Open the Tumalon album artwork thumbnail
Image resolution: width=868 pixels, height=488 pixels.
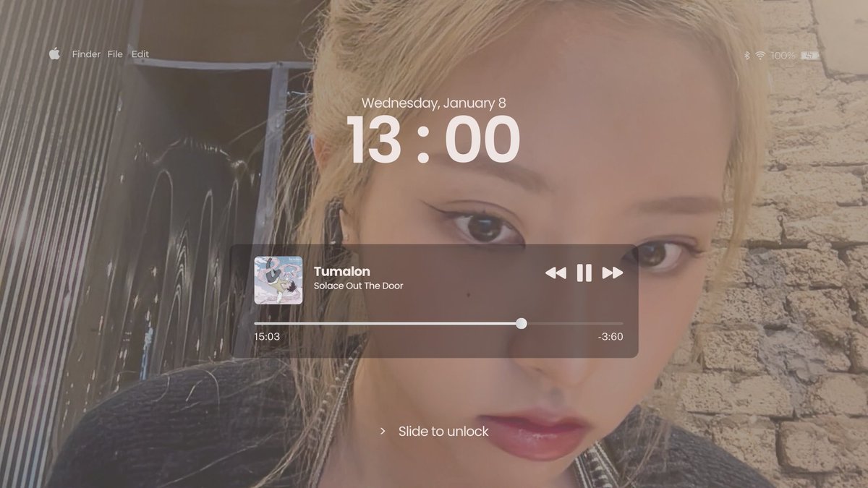pos(278,280)
